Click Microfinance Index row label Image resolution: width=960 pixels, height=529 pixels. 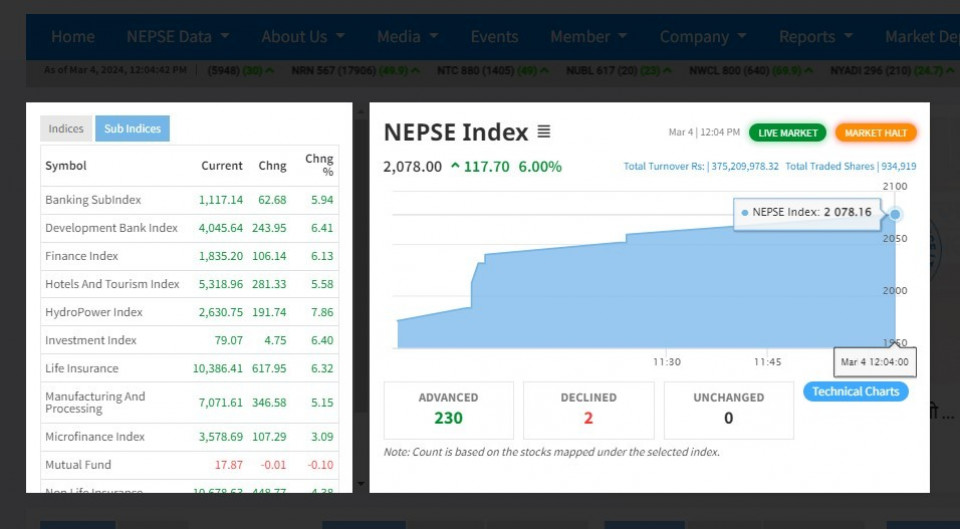[95, 437]
